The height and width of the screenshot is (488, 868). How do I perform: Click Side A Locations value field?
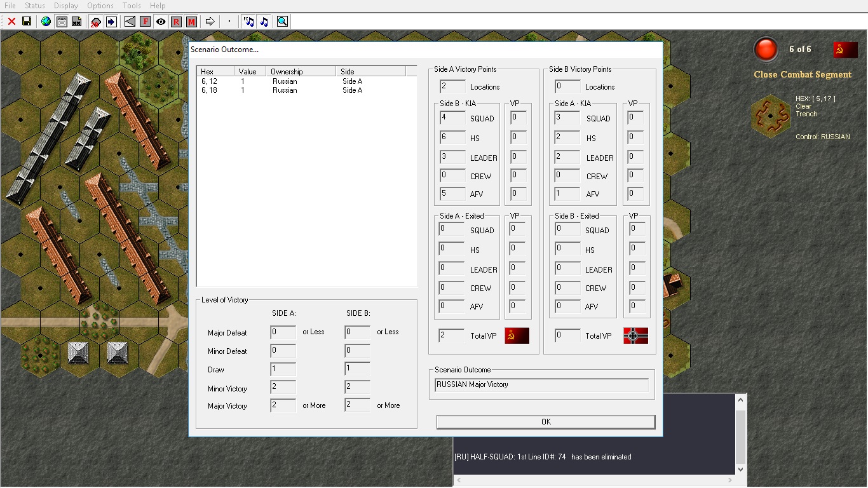(452, 86)
